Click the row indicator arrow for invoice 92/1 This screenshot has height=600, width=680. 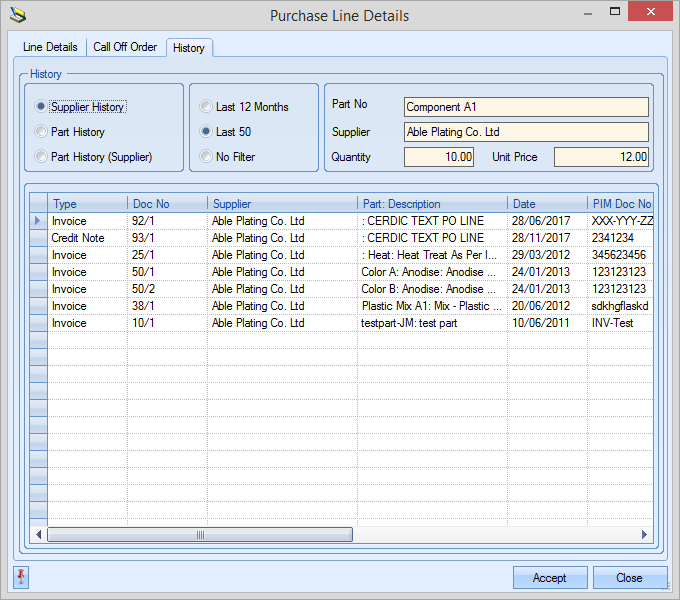pyautogui.click(x=38, y=221)
